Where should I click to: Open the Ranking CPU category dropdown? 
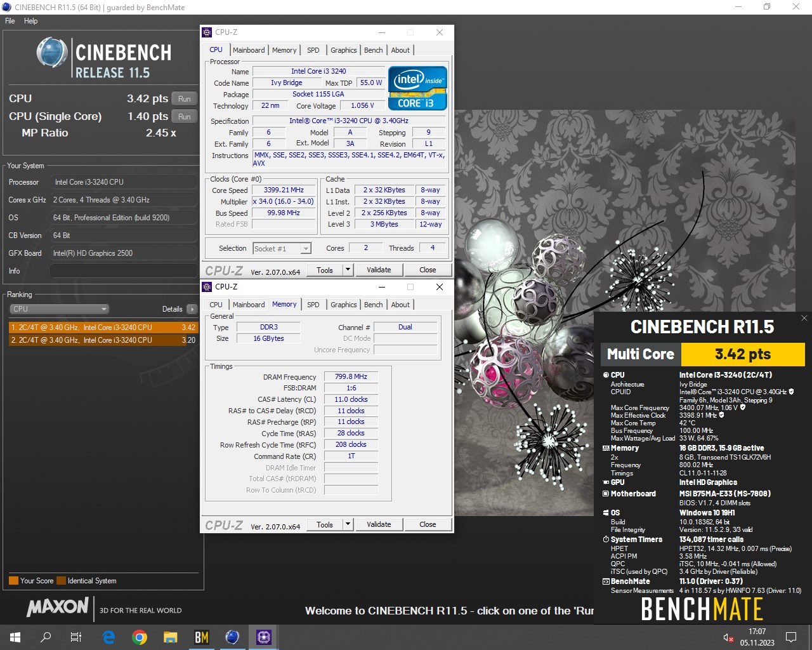point(60,309)
